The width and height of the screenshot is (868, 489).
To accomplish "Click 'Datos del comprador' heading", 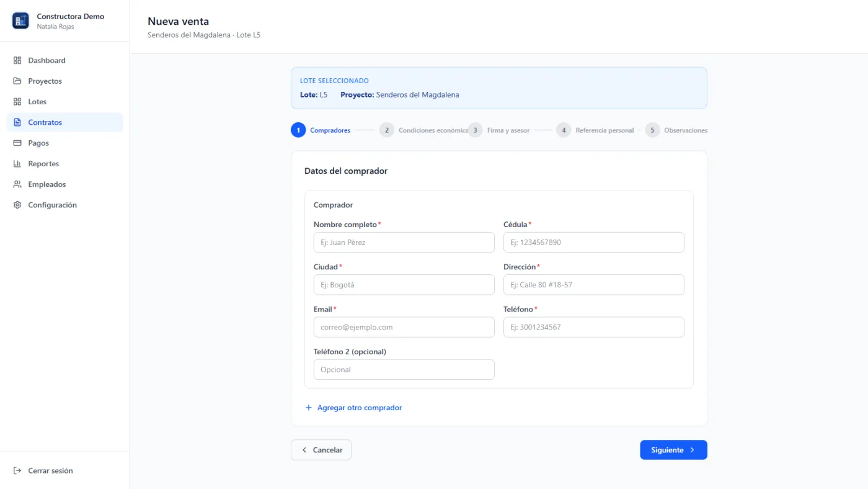I will (x=346, y=171).
